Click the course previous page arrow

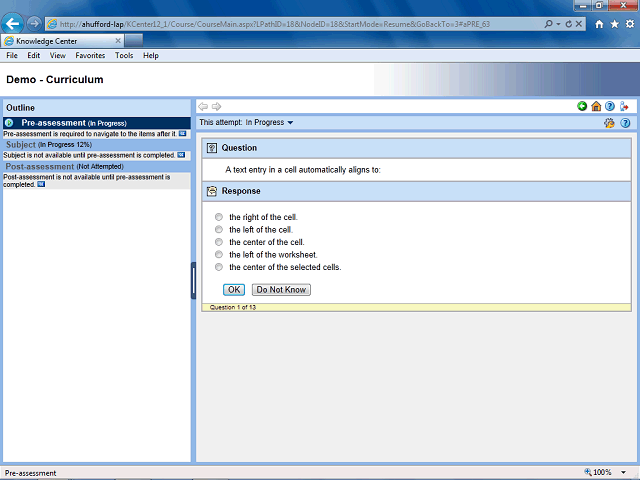click(x=203, y=107)
